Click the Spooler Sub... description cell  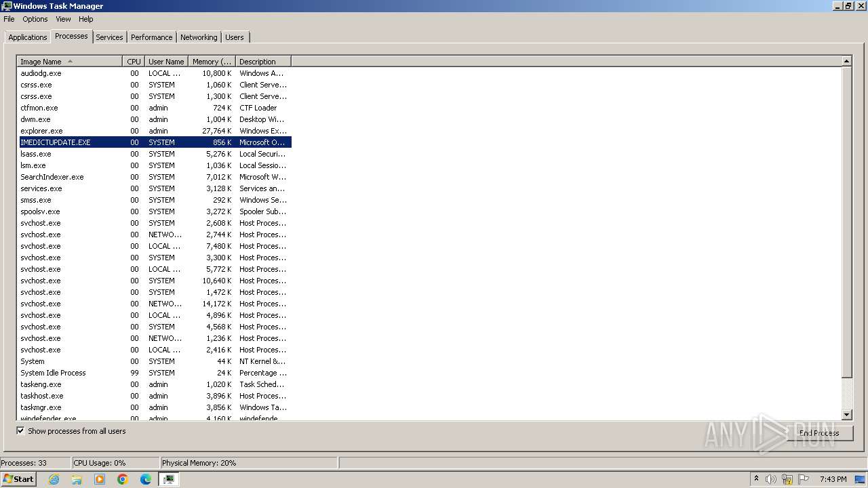click(263, 211)
